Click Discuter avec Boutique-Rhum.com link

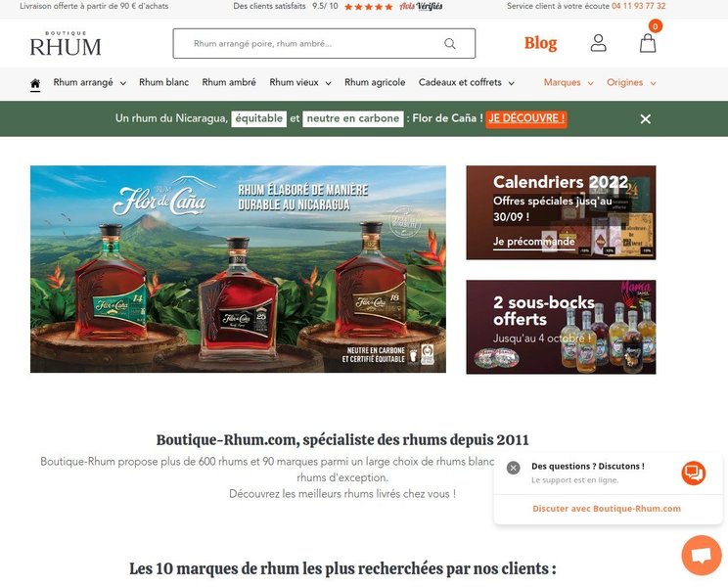click(607, 509)
